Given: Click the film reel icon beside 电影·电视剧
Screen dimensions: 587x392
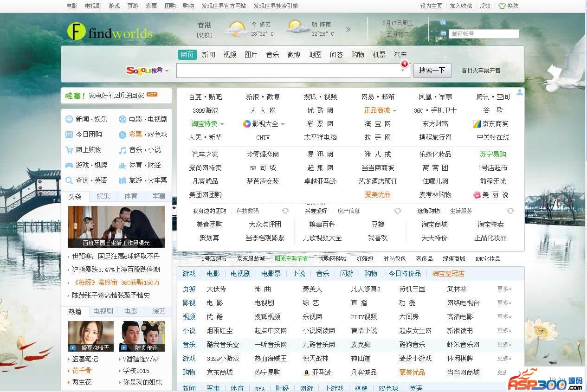Looking at the screenshot, I should pos(122,119).
